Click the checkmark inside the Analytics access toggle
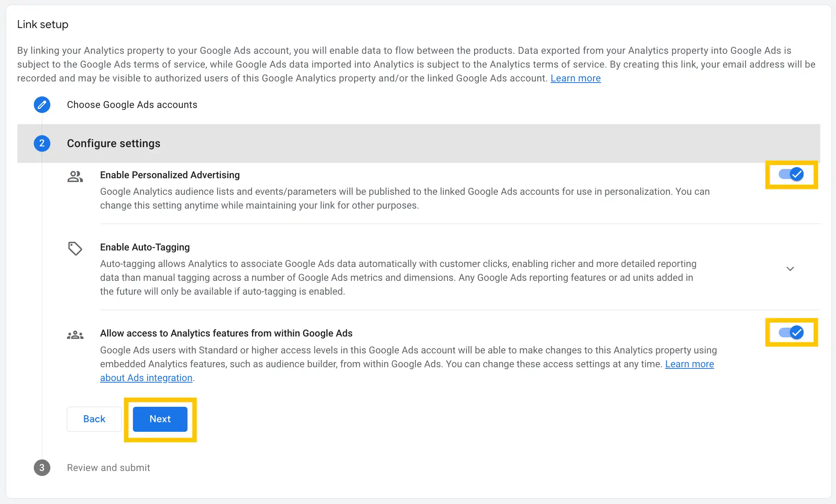The image size is (836, 504). (x=797, y=333)
